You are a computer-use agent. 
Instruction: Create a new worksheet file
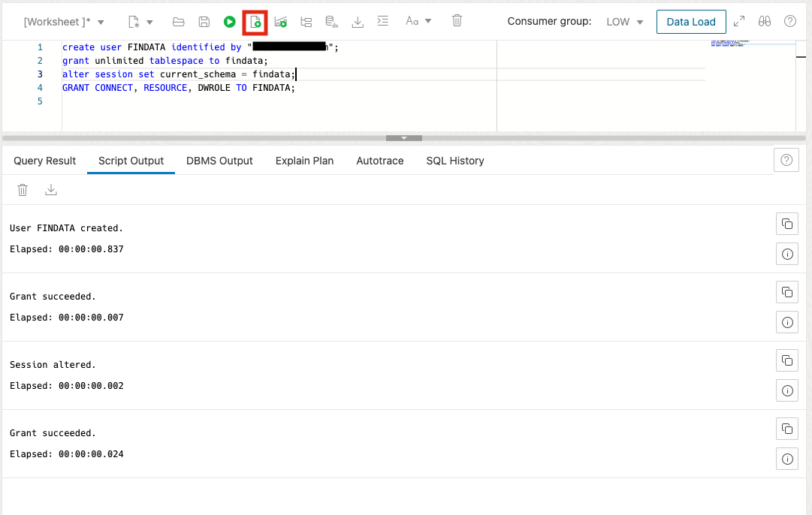click(x=134, y=22)
